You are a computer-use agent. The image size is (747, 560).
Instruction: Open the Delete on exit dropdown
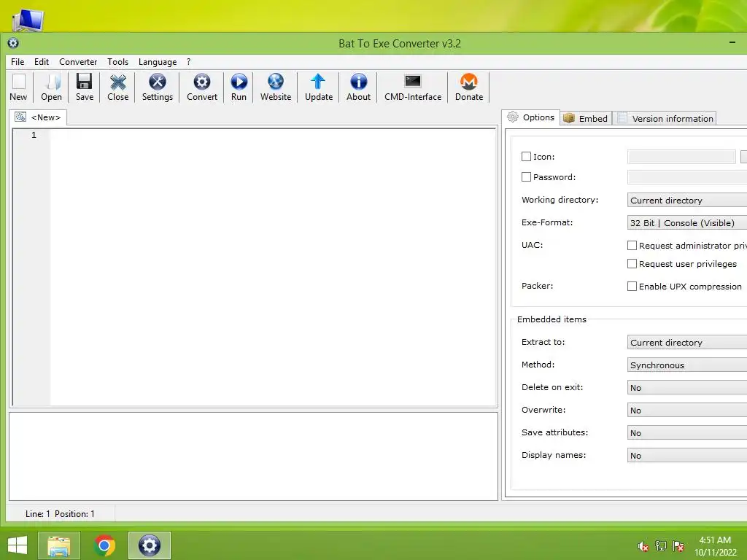pos(687,388)
